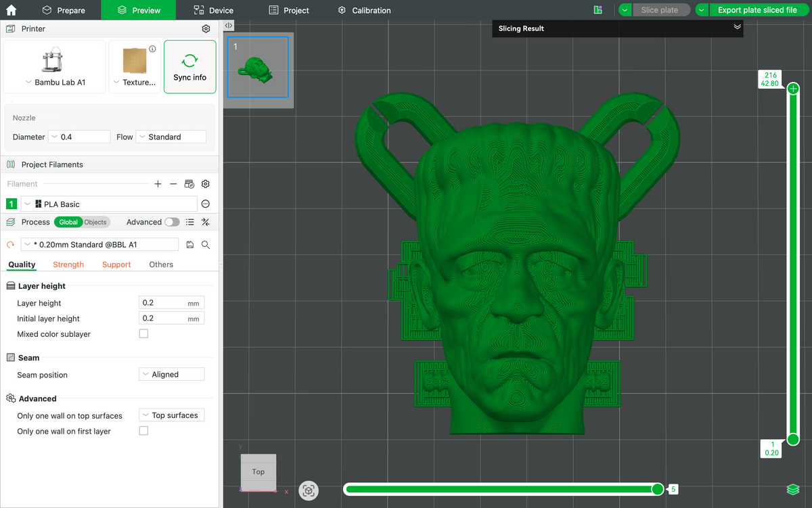
Task: Open Textured plate type dropdown
Action: click(134, 82)
